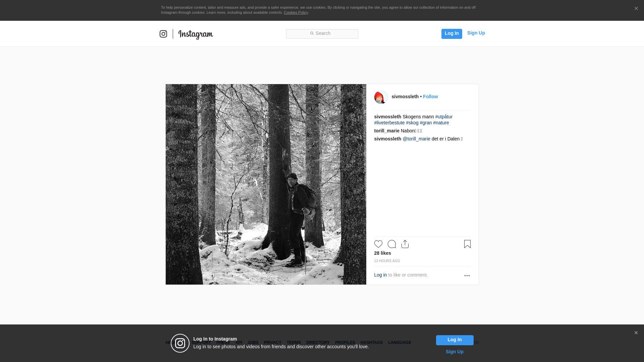Open the three-dot more options menu
The height and width of the screenshot is (362, 644).
tap(467, 276)
